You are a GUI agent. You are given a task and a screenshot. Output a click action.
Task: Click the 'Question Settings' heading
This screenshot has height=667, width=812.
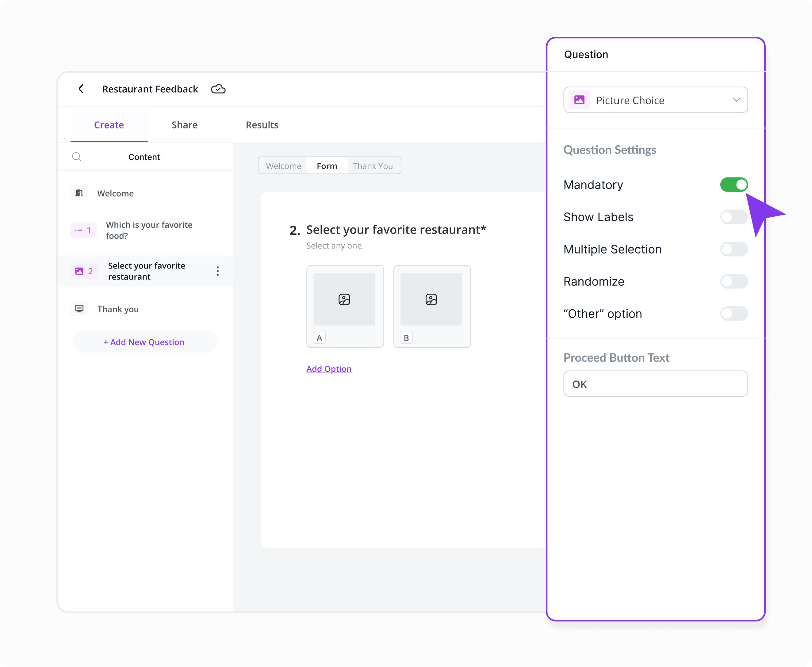[x=610, y=150]
